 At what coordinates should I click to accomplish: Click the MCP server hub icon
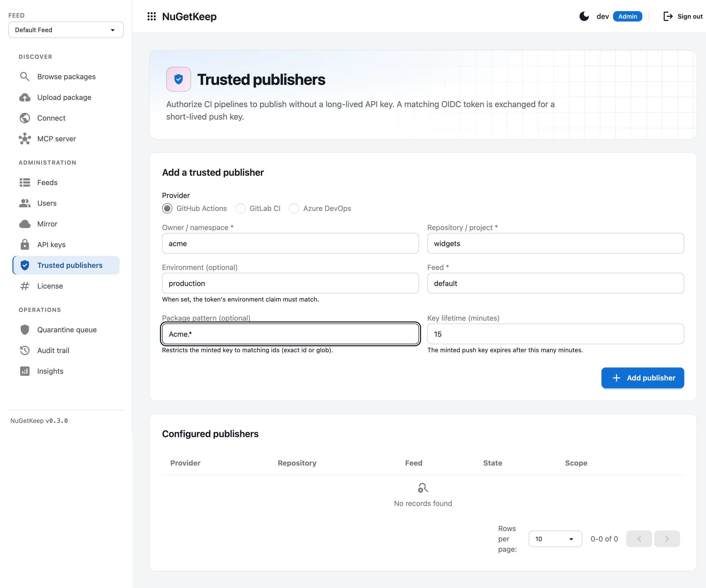click(25, 139)
